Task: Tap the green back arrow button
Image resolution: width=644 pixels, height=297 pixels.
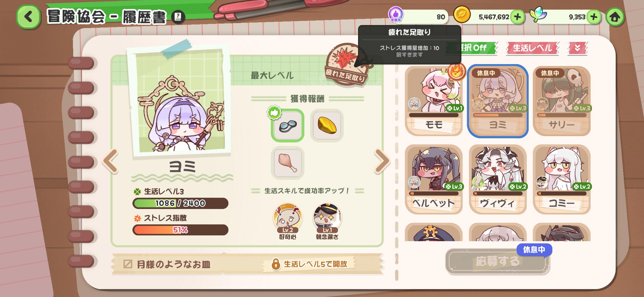Action: (x=28, y=17)
